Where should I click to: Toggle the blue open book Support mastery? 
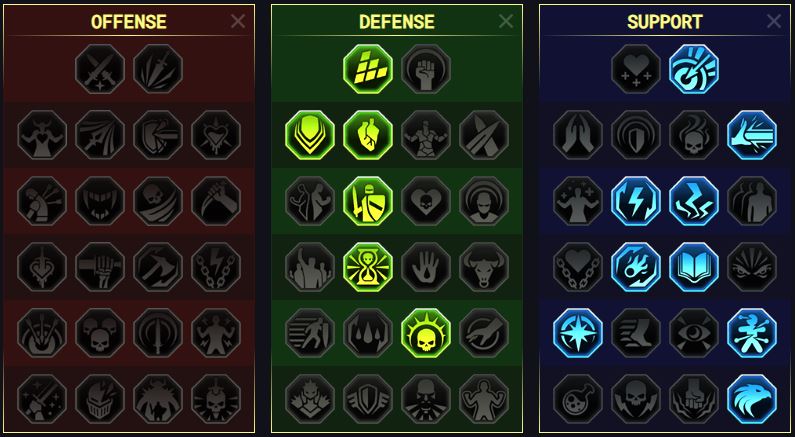tap(694, 267)
